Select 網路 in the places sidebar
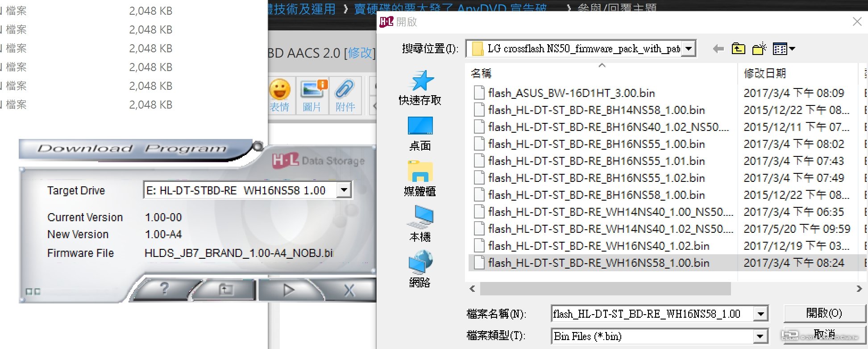The width and height of the screenshot is (868, 349). (420, 270)
